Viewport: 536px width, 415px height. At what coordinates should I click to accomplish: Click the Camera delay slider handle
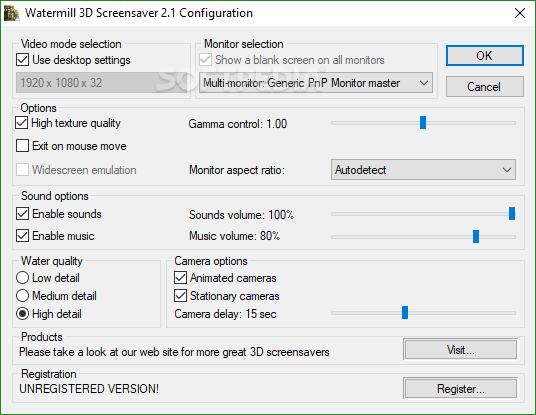[405, 312]
